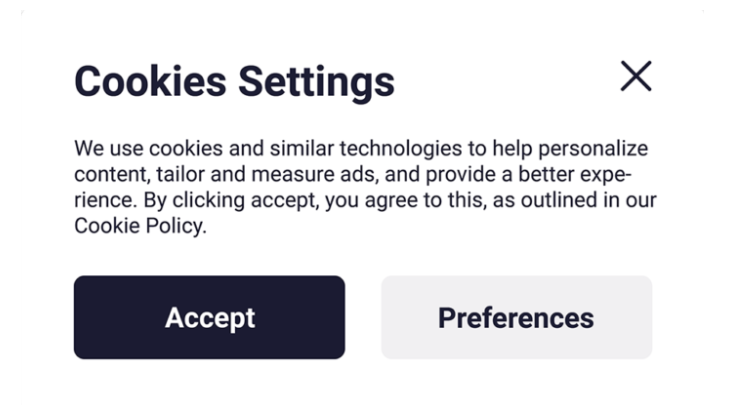Open cookie settings through Preferences
The height and width of the screenshot is (412, 735).
(x=516, y=318)
